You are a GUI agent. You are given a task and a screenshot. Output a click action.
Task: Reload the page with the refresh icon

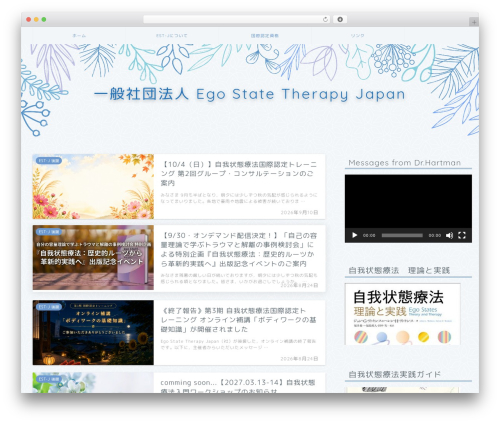tap(325, 20)
